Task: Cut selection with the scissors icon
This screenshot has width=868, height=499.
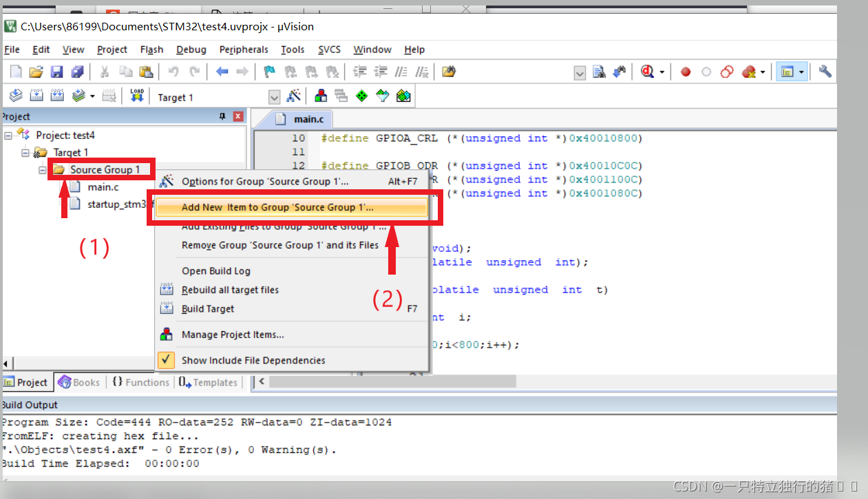Action: pyautogui.click(x=105, y=72)
